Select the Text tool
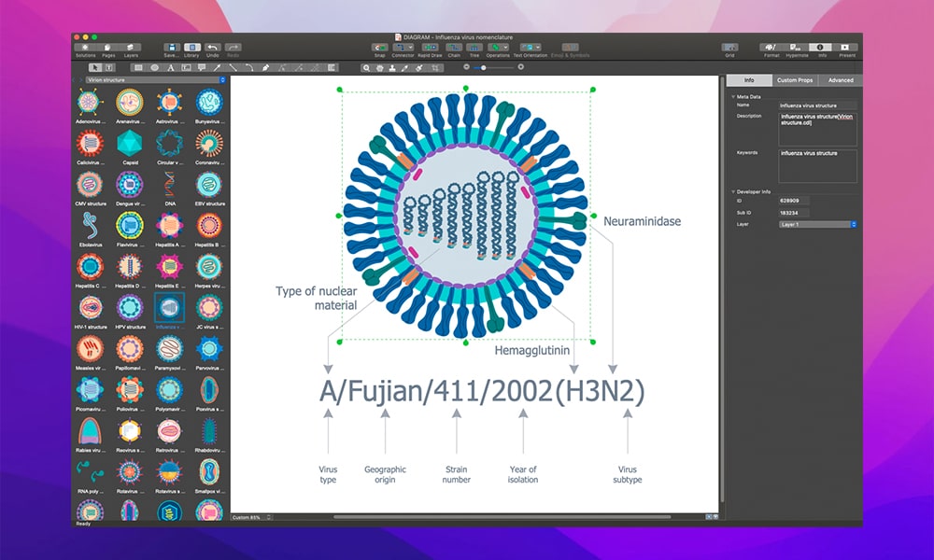This screenshot has width=934, height=560. tap(171, 68)
